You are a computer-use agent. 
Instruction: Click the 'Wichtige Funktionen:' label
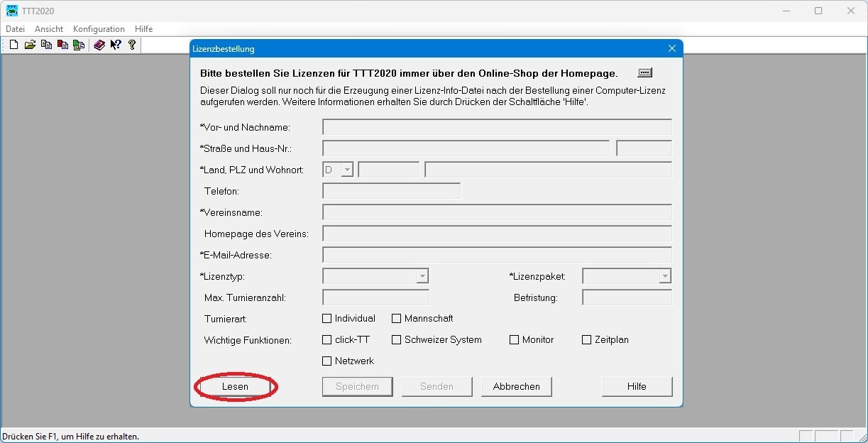248,341
